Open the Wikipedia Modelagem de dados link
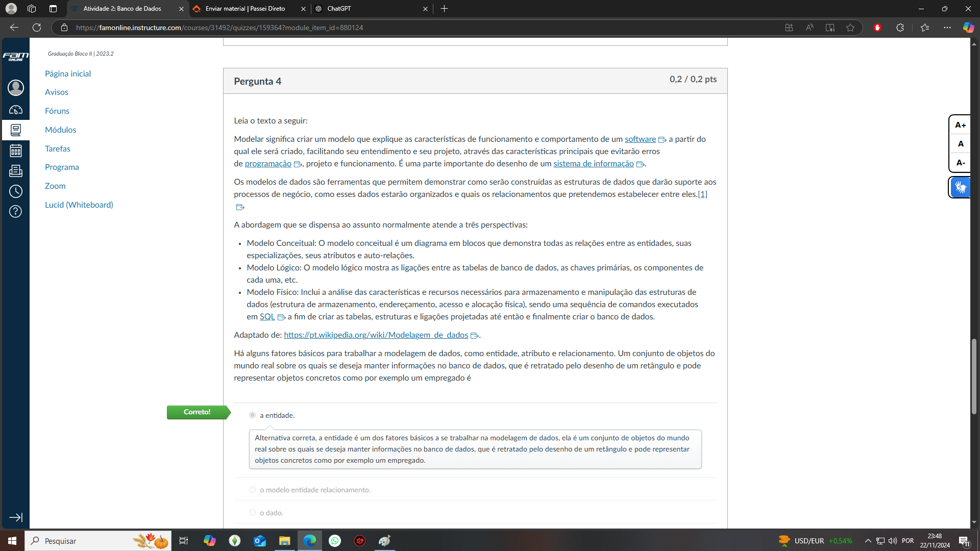Screen dimensions: 980x551 (x=376, y=335)
